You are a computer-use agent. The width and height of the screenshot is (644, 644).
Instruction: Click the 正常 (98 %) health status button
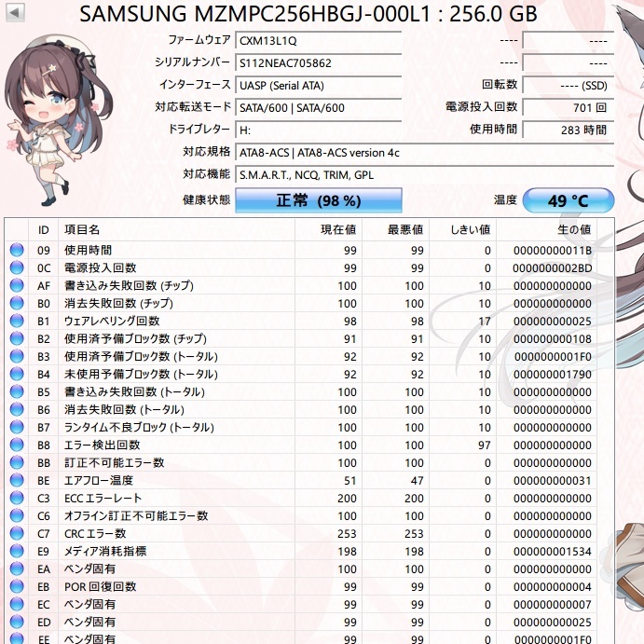tap(319, 200)
